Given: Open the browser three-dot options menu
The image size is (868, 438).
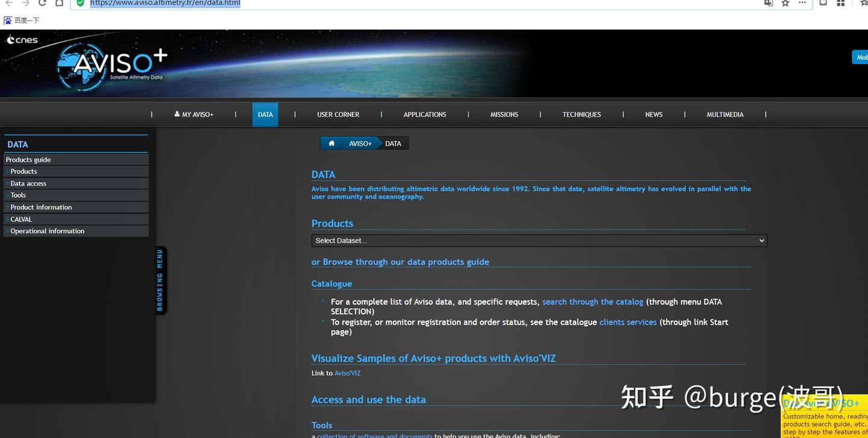Looking at the screenshot, I should coord(802,3).
